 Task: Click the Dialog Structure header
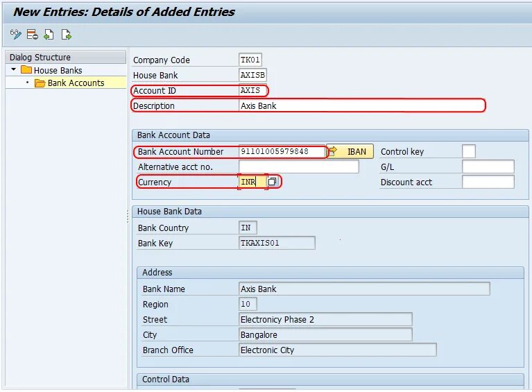pos(66,57)
